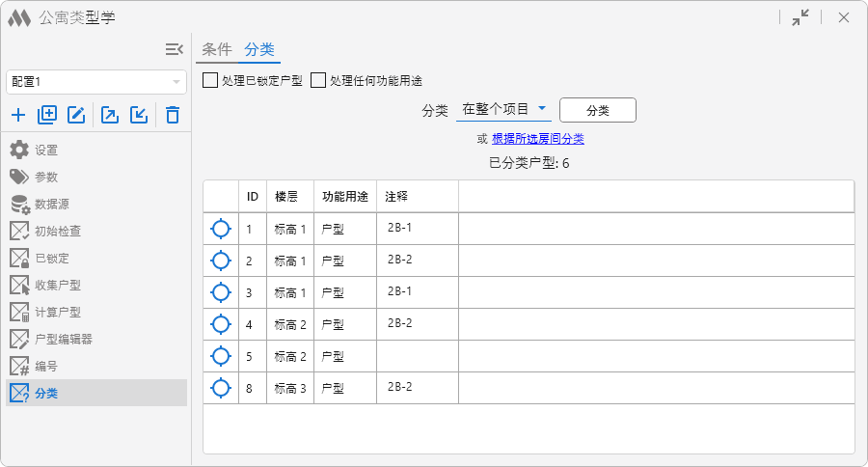This screenshot has width=868, height=467.
Task: Collapse the sidebar using the menu icon
Action: [x=174, y=49]
